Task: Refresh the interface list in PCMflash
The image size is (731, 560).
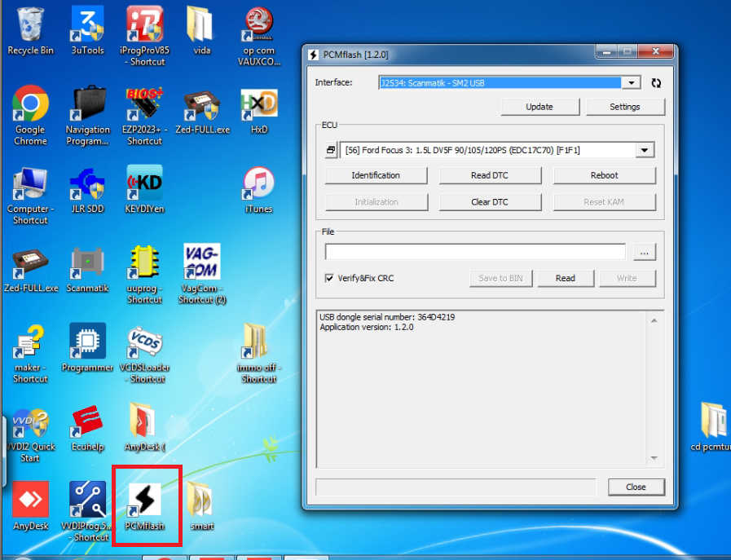Action: (656, 83)
